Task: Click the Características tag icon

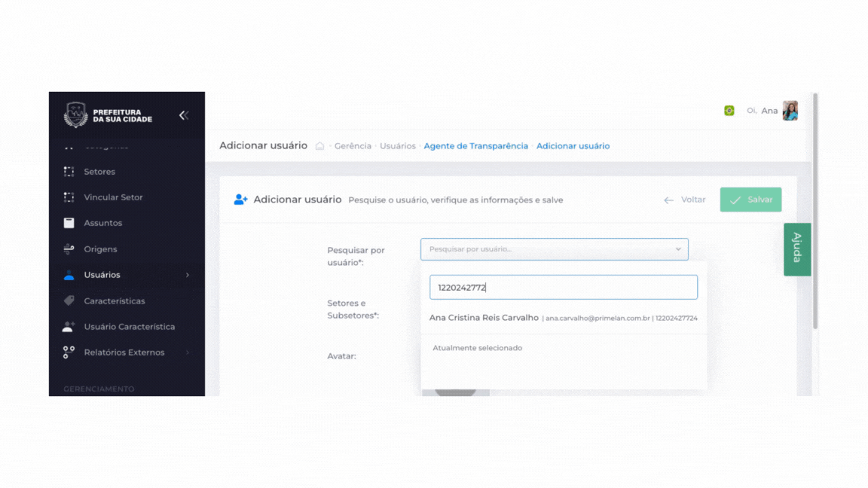Action: pos(69,300)
